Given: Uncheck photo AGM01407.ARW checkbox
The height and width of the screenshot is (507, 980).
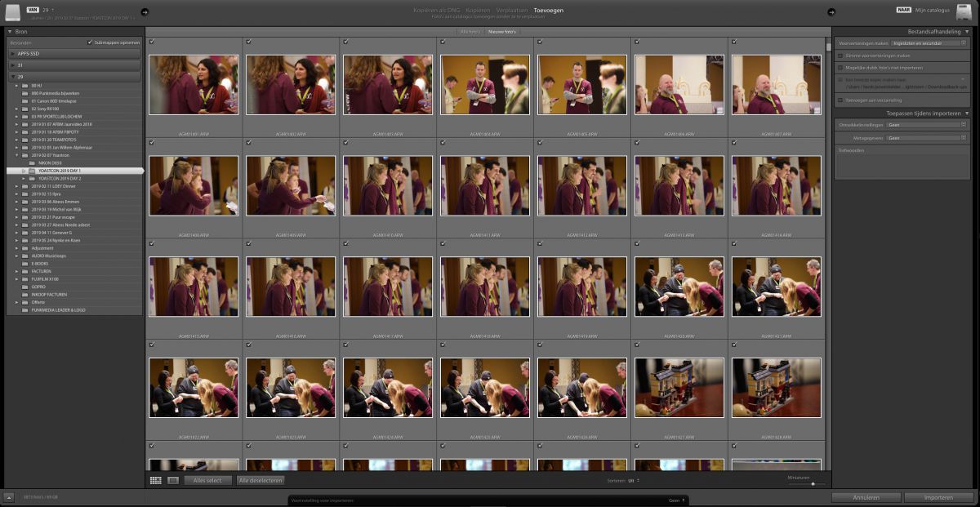Looking at the screenshot, I should pos(735,42).
